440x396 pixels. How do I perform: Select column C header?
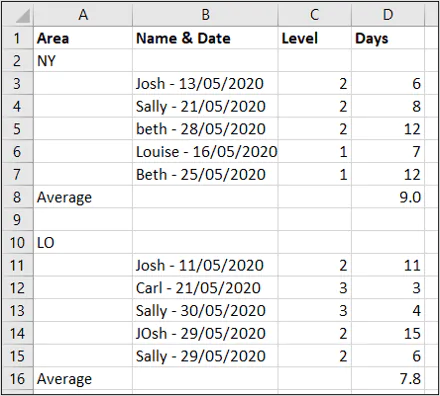click(x=314, y=15)
